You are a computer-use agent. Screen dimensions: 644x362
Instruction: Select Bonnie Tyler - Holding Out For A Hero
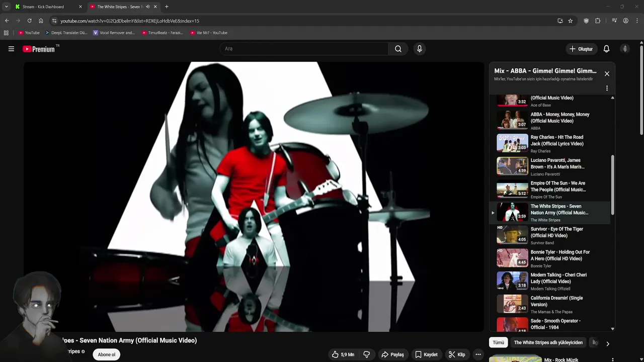click(x=550, y=258)
